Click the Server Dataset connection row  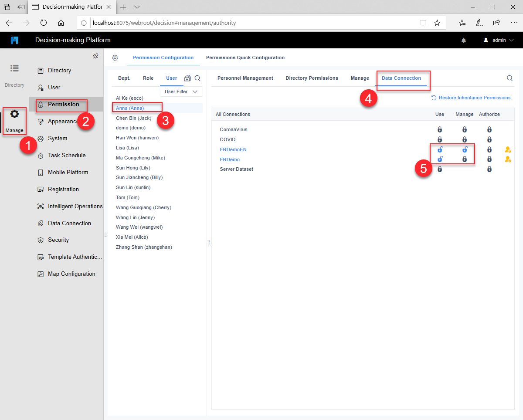(363, 169)
